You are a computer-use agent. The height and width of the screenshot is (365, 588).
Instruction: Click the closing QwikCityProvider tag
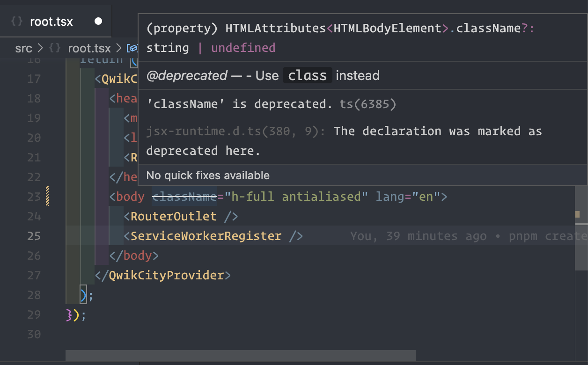166,275
